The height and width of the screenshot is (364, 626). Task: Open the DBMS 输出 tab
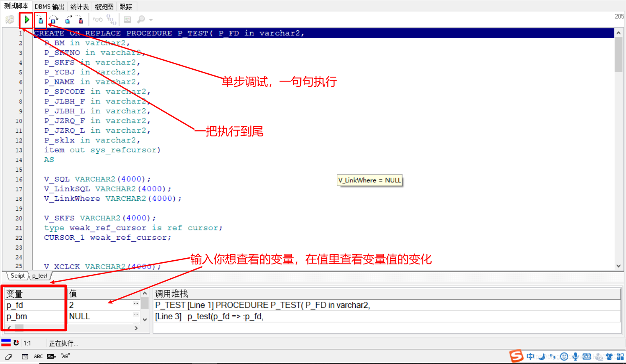point(49,7)
